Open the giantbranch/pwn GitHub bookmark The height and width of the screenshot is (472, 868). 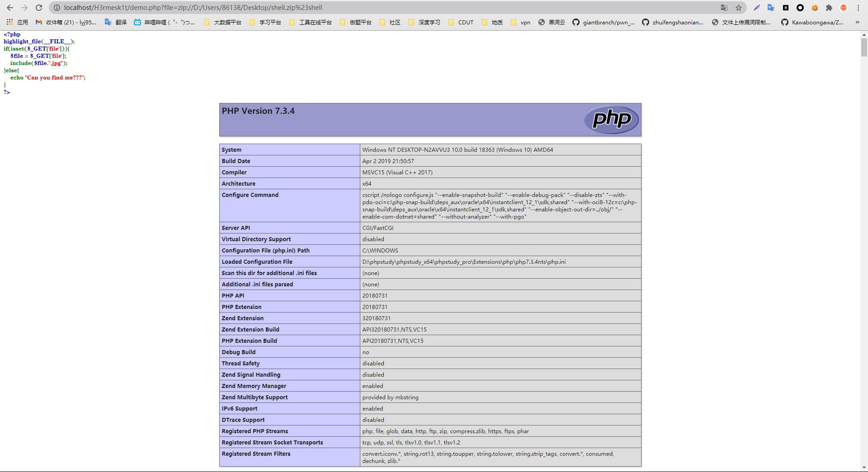604,22
